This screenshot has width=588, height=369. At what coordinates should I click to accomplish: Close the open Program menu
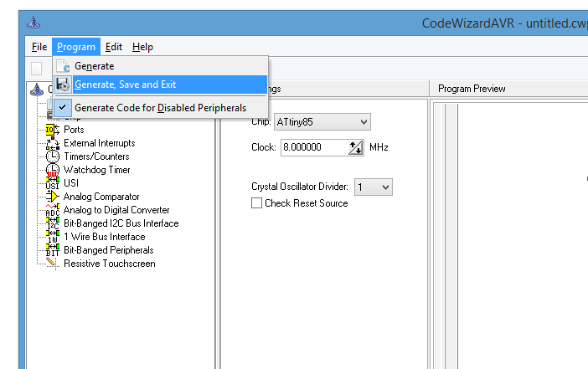(x=76, y=47)
